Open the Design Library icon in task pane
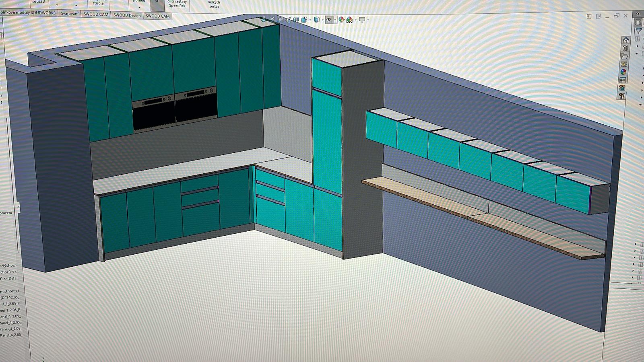Viewport: 644px width, 362px height. click(625, 48)
